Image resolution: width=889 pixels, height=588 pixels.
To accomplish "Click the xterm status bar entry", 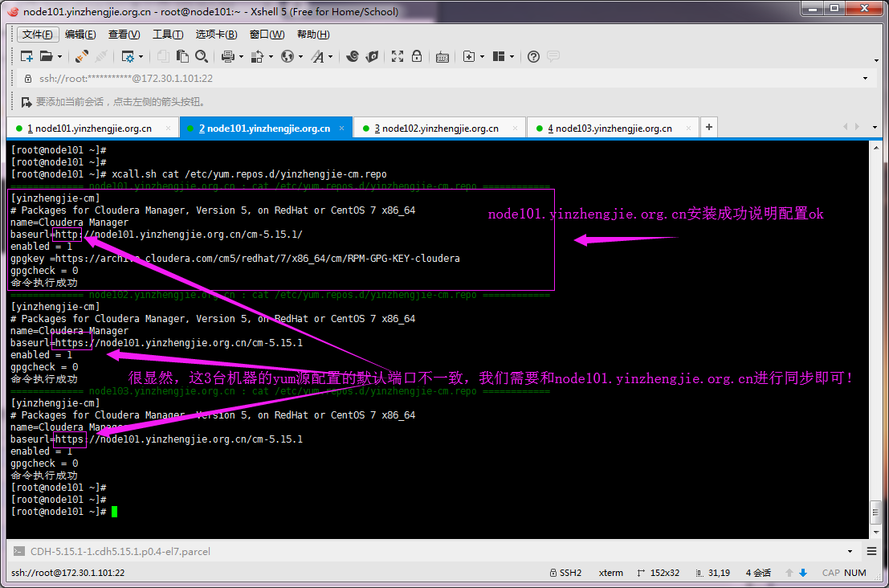I will point(610,573).
